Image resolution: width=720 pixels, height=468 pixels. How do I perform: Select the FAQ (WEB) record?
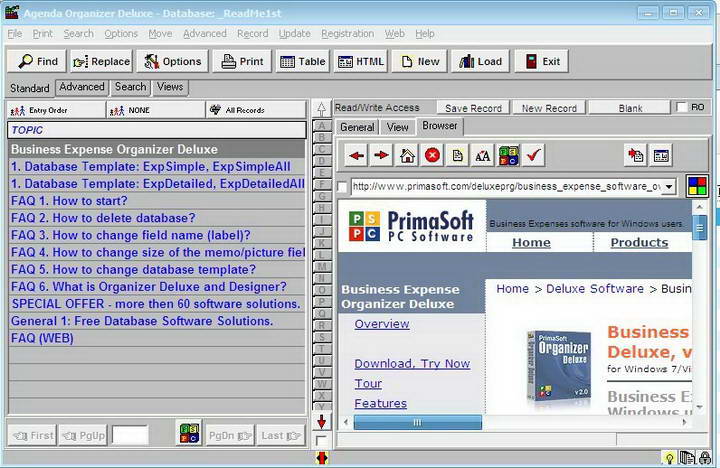point(157,338)
